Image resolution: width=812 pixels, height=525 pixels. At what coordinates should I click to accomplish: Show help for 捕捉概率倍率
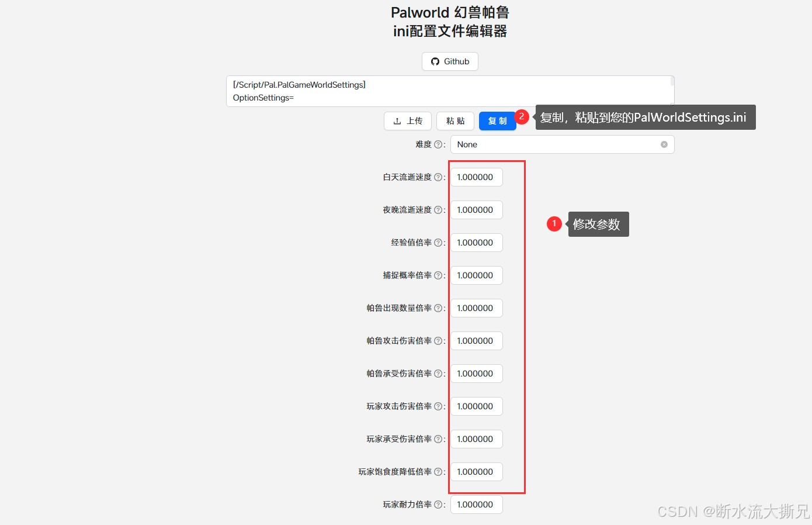(x=438, y=275)
